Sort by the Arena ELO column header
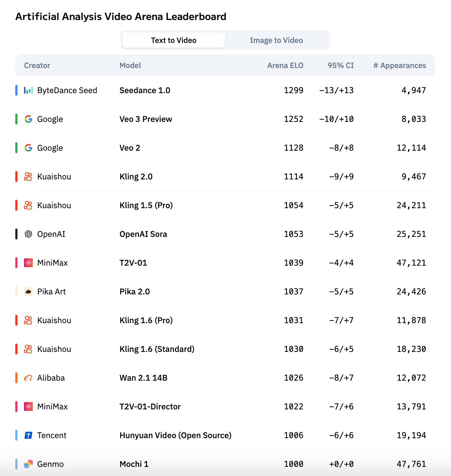This screenshot has width=451, height=476. [285, 66]
